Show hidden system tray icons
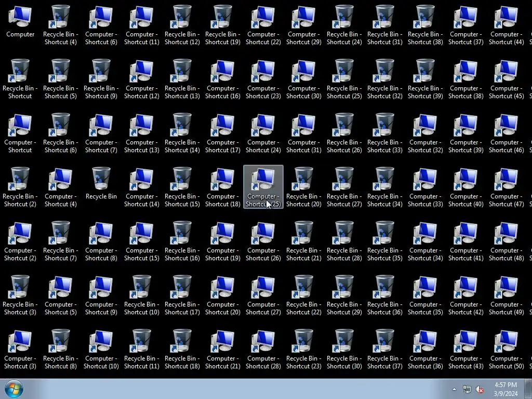The height and width of the screenshot is (399, 532). click(454, 389)
